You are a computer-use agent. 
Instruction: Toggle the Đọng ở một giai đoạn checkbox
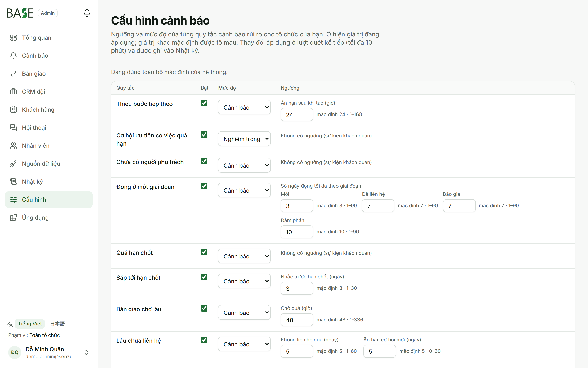[x=204, y=186]
